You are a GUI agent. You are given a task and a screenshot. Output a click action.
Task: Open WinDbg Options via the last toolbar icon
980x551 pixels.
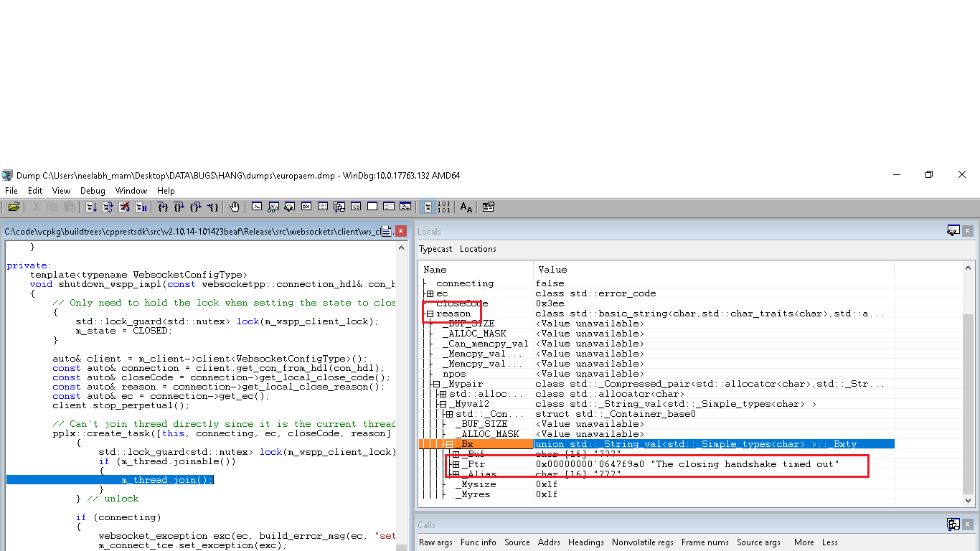click(x=488, y=207)
